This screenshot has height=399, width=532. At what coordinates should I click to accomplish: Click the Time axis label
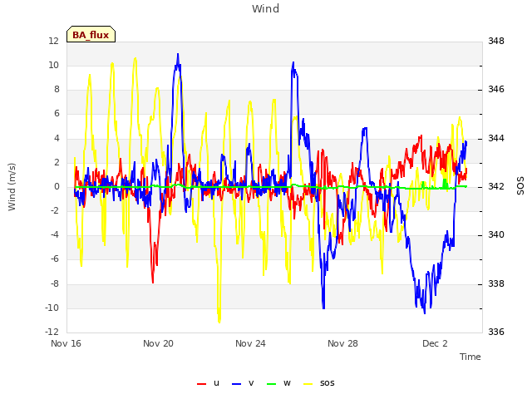pyautogui.click(x=470, y=357)
